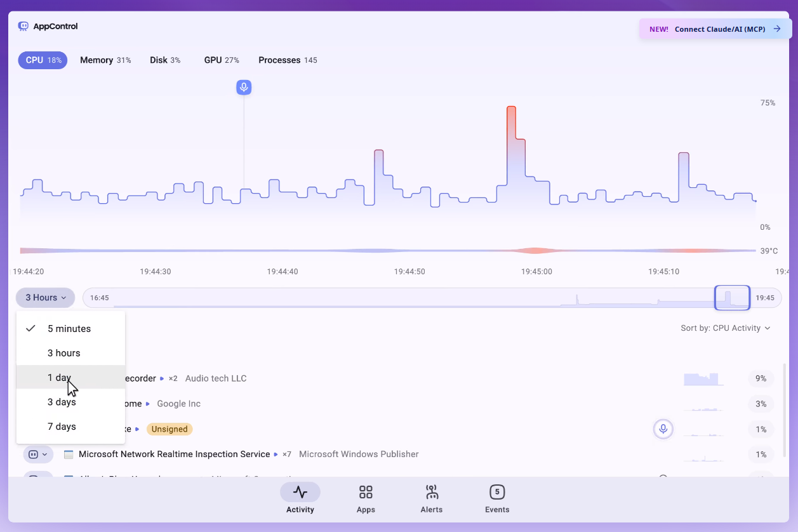Click the 3% CPU usage pill
This screenshot has width=798, height=532.
click(x=761, y=404)
